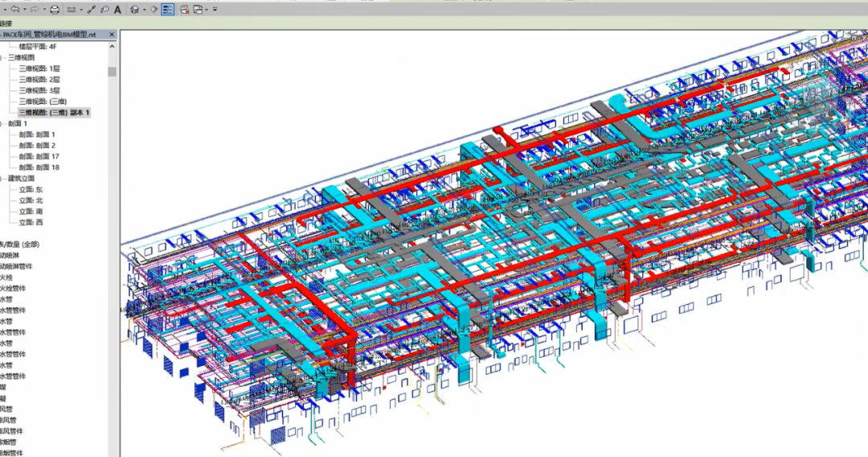Open the Default 3D View house icon
Image resolution: width=868 pixels, height=457 pixels.
coord(134,10)
